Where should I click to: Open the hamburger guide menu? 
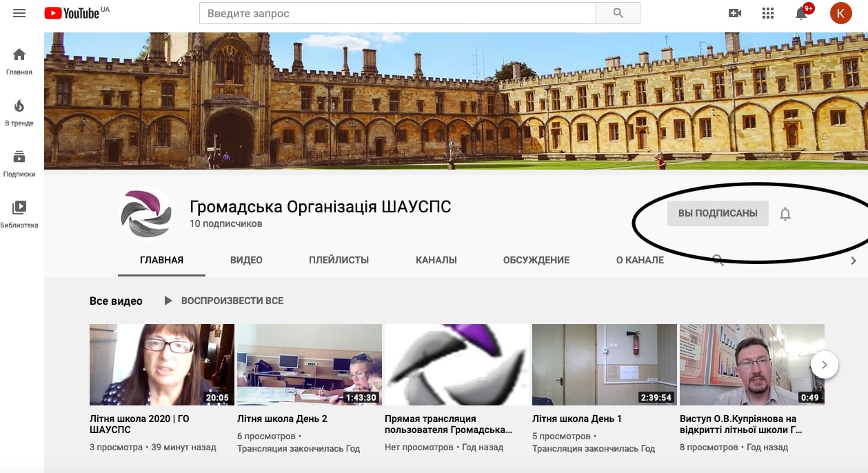point(19,13)
